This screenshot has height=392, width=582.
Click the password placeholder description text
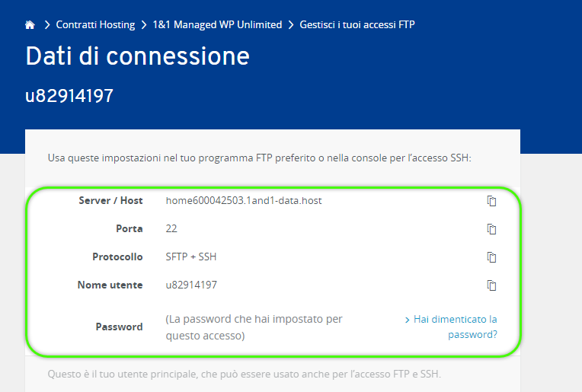coord(254,327)
